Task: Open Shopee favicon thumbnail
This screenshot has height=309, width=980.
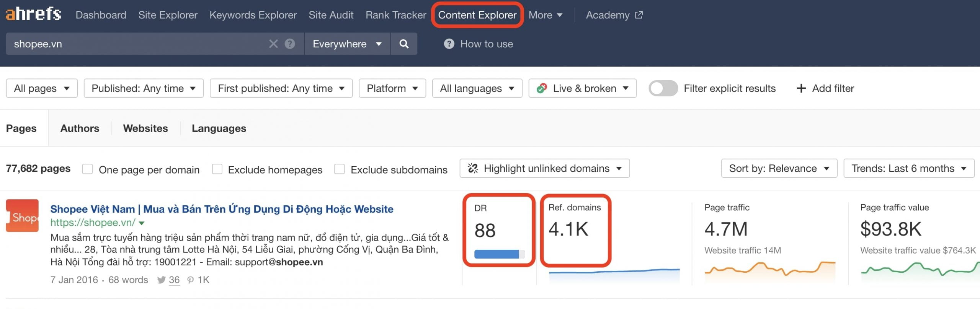Action: click(x=22, y=216)
